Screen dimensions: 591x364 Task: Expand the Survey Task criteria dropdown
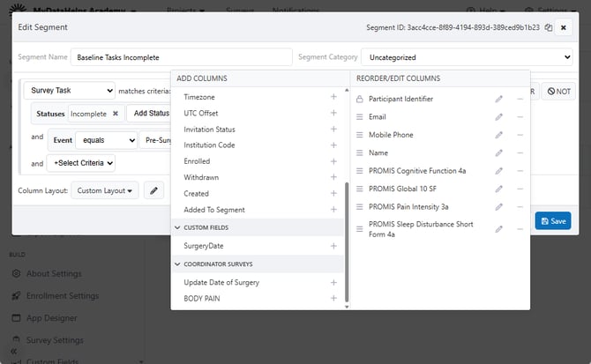pyautogui.click(x=71, y=90)
